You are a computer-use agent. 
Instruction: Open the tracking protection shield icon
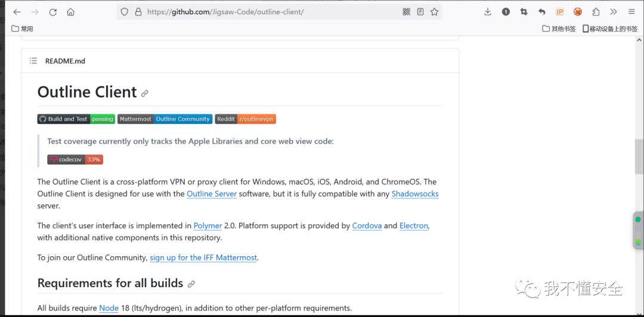point(125,12)
